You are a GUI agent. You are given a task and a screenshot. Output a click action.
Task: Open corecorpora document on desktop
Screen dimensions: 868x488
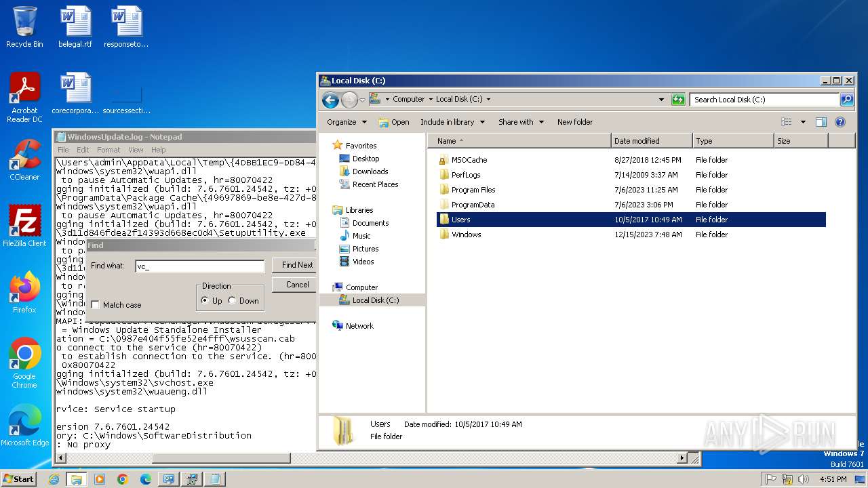click(x=75, y=94)
